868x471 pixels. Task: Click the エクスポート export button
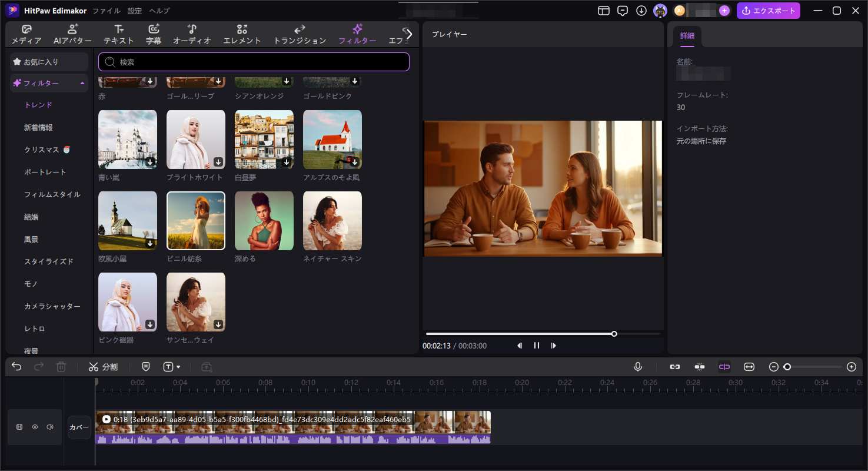(x=768, y=11)
